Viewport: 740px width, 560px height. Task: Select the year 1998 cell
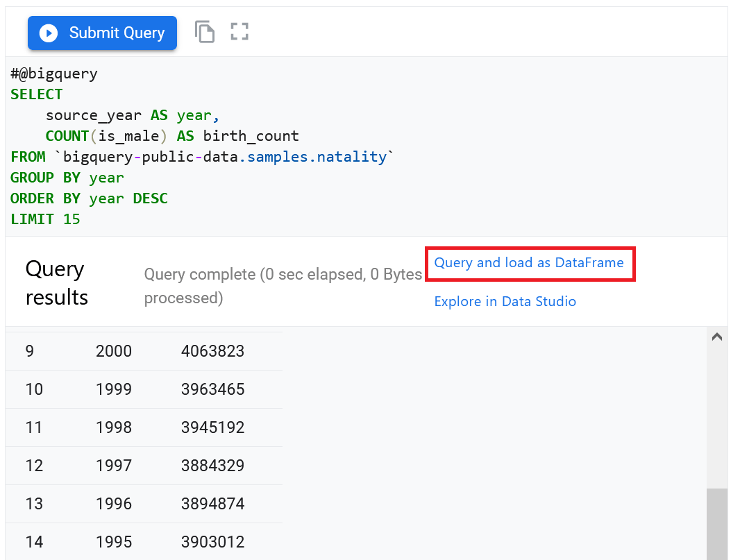point(114,427)
